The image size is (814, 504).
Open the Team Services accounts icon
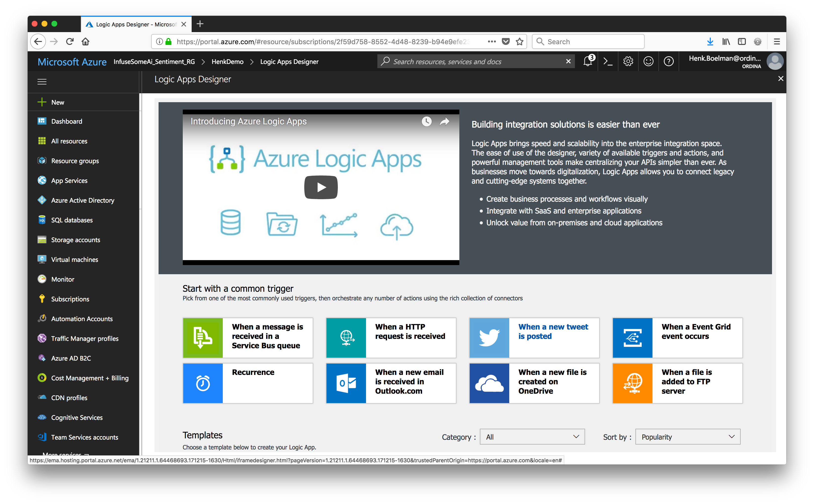pos(42,437)
